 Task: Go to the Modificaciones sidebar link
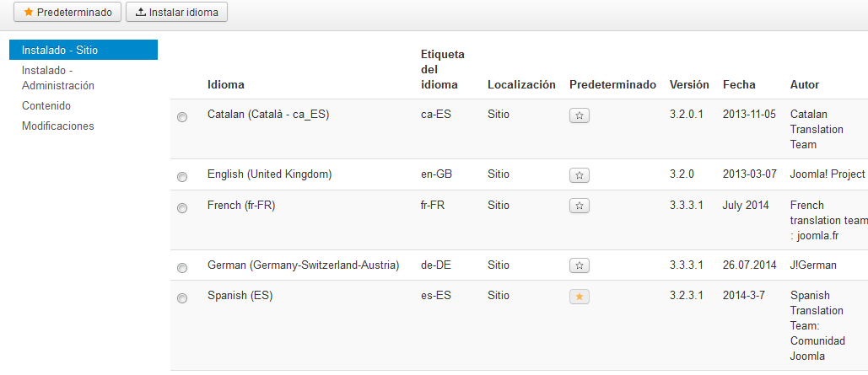coord(58,126)
